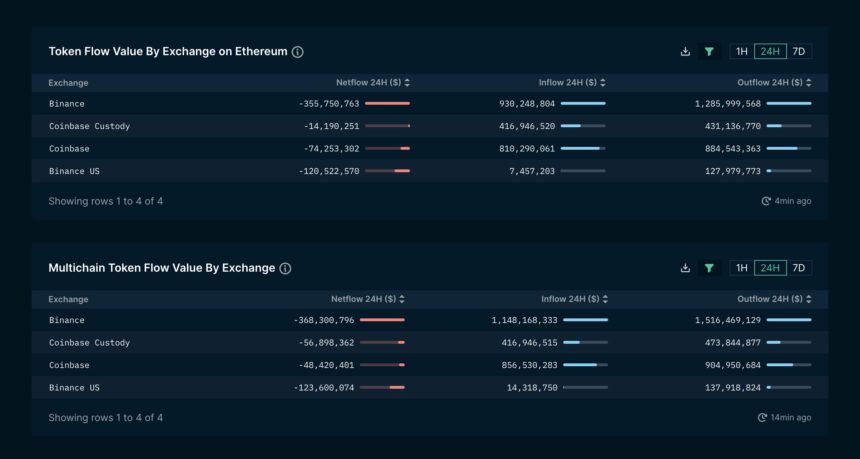This screenshot has width=860, height=459.
Task: Open Coinbase Custody row in Multichain table
Action: pyautogui.click(x=89, y=343)
